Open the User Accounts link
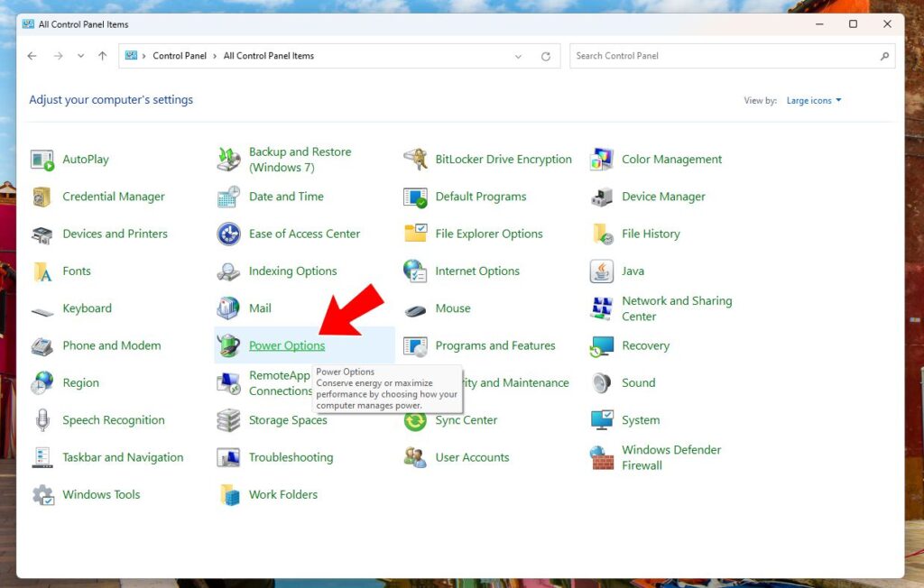This screenshot has width=924, height=588. (472, 458)
